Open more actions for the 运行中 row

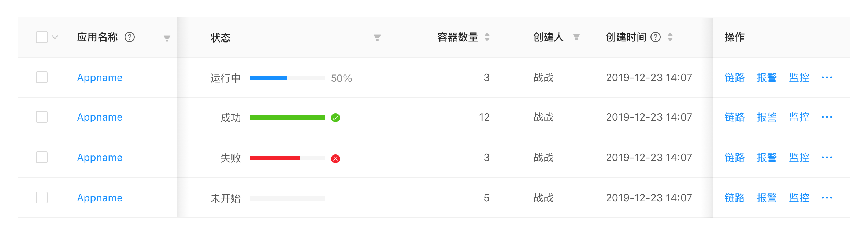click(x=827, y=77)
